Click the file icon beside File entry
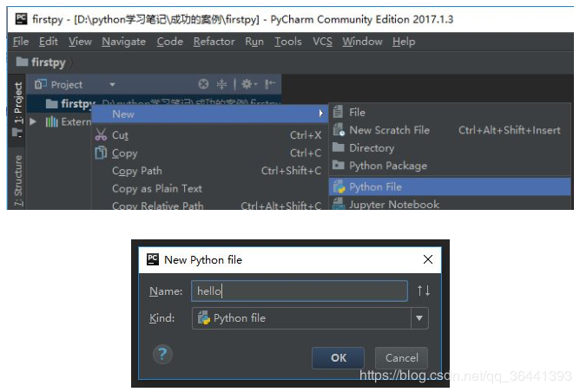580x392 pixels. pos(338,112)
